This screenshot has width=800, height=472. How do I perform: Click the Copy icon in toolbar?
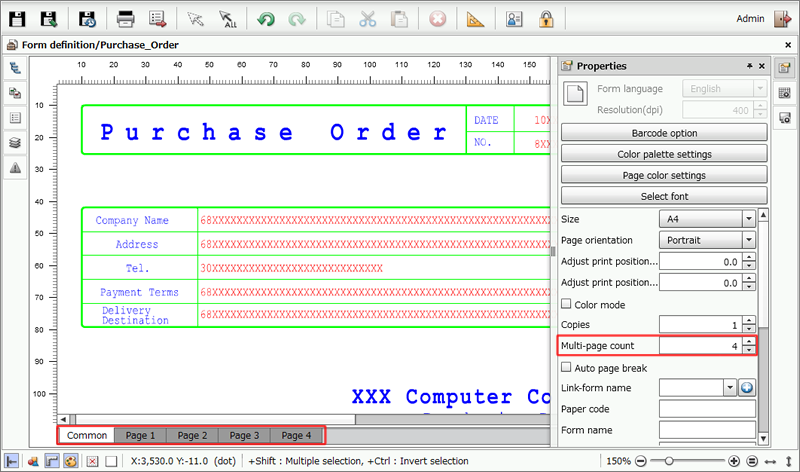click(x=335, y=19)
